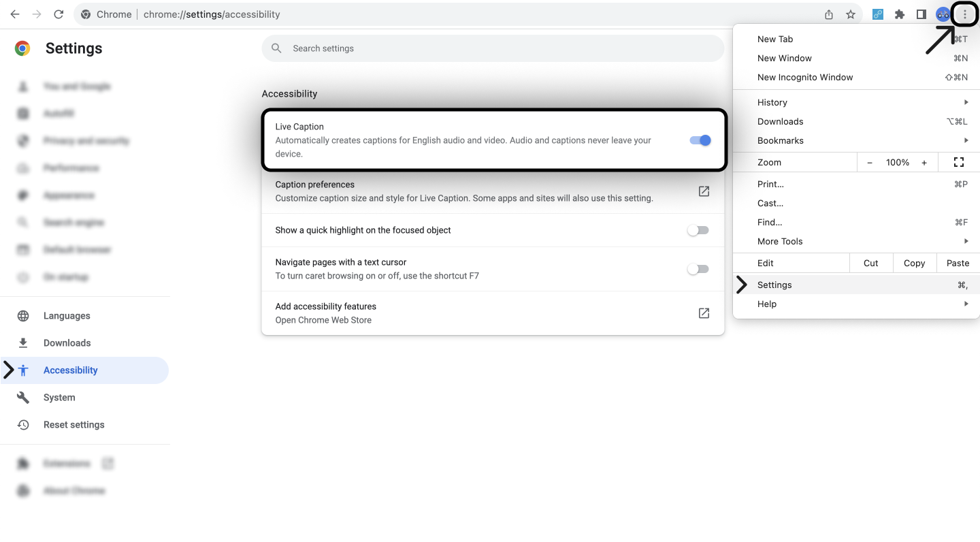Click the three-dot Chrome menu icon
The image size is (980, 542).
[964, 14]
